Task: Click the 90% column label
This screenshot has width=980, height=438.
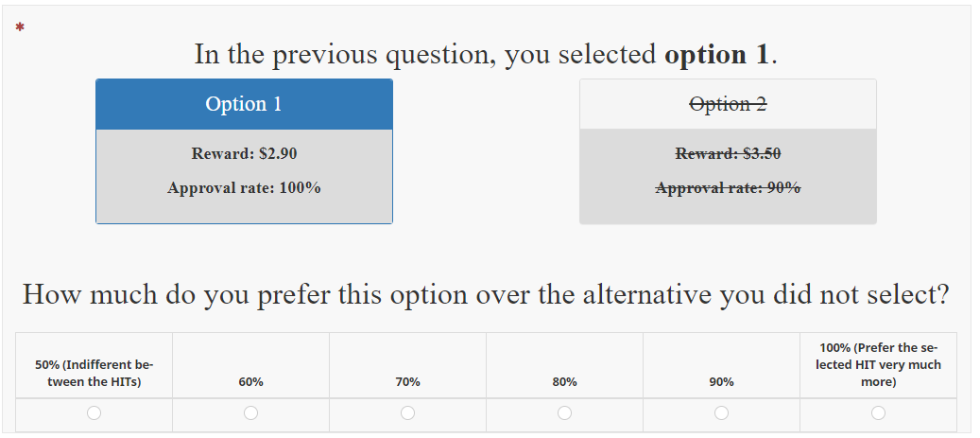Action: tap(721, 382)
